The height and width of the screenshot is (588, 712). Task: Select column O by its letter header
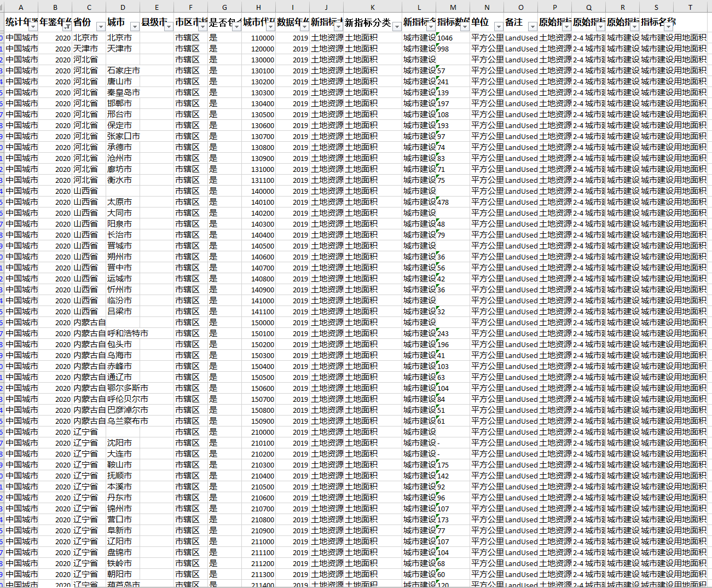click(521, 7)
